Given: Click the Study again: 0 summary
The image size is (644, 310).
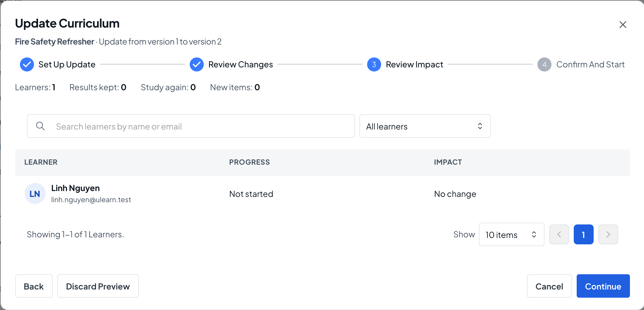Looking at the screenshot, I should pos(168,87).
